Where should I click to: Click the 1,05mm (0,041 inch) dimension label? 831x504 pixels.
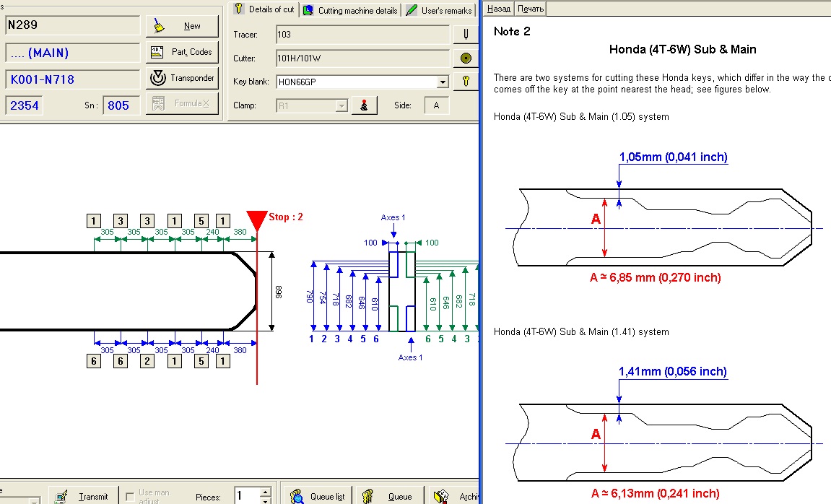(x=673, y=157)
